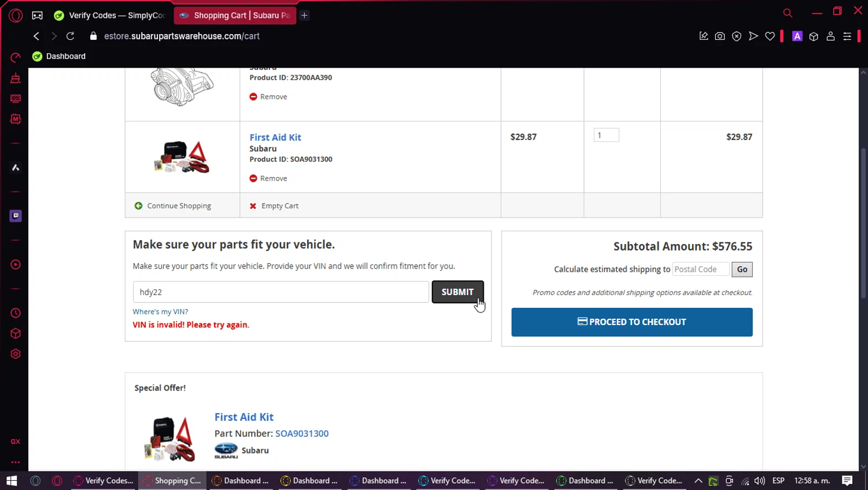The height and width of the screenshot is (490, 868).
Task: Open Easy Setup sliders icon
Action: pyautogui.click(x=847, y=36)
